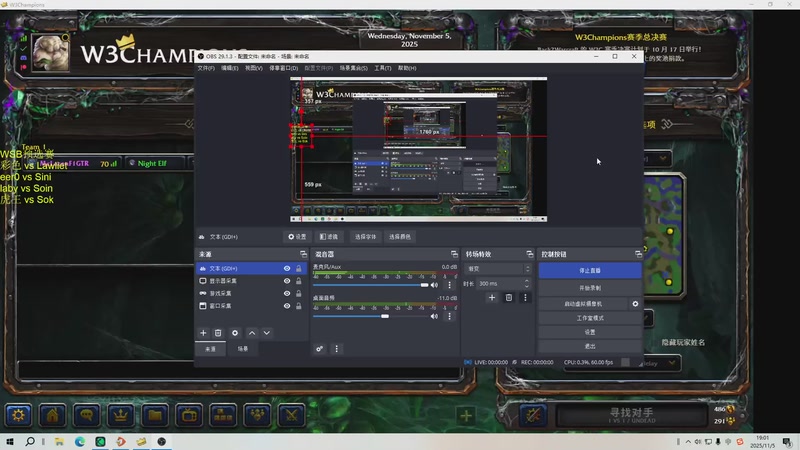Open W3Champions folder icon

coord(155,415)
